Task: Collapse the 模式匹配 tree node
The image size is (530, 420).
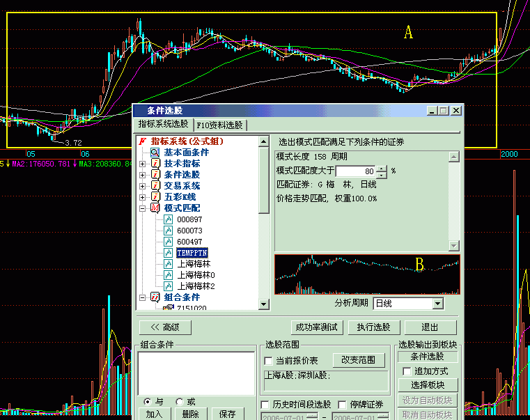Action: point(143,208)
